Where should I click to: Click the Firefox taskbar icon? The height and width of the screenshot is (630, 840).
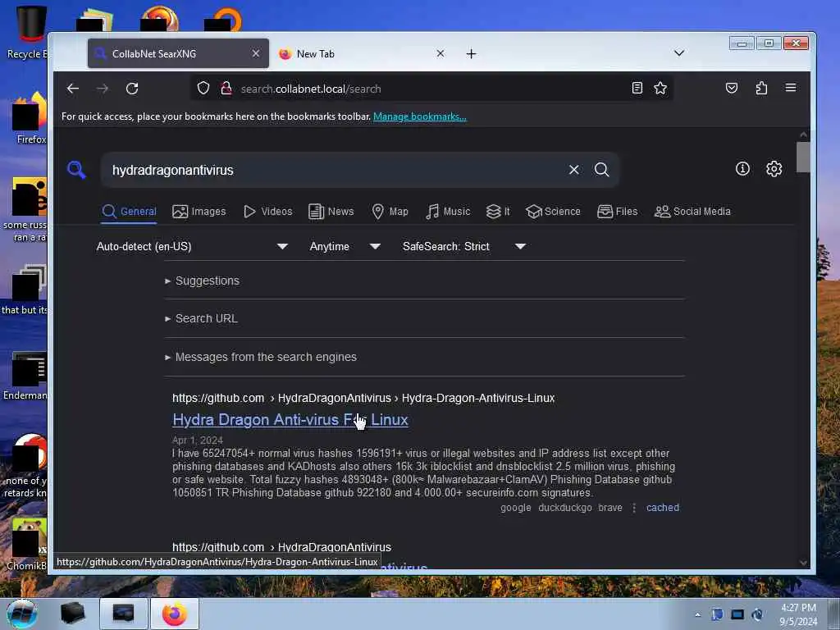coord(175,614)
